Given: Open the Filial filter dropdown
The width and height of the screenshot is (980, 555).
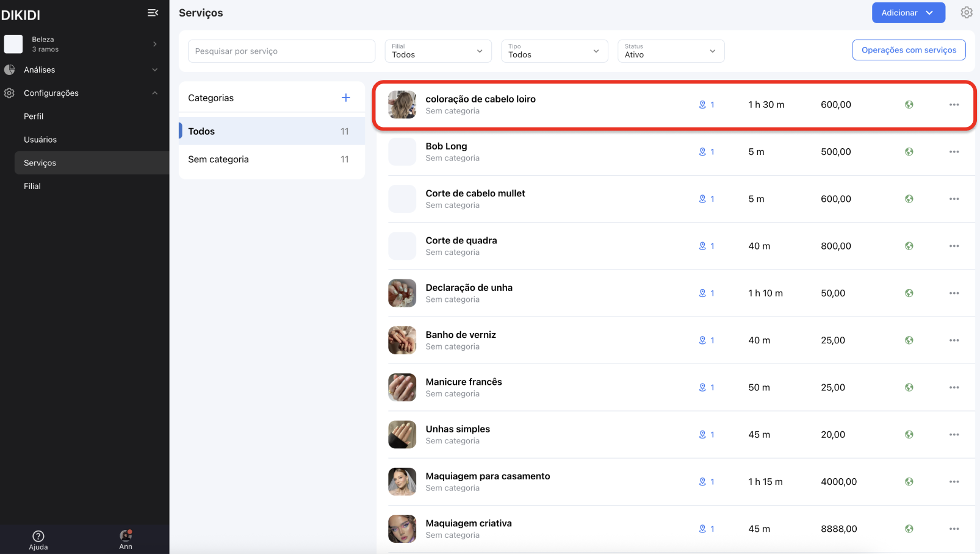Looking at the screenshot, I should click(x=438, y=51).
